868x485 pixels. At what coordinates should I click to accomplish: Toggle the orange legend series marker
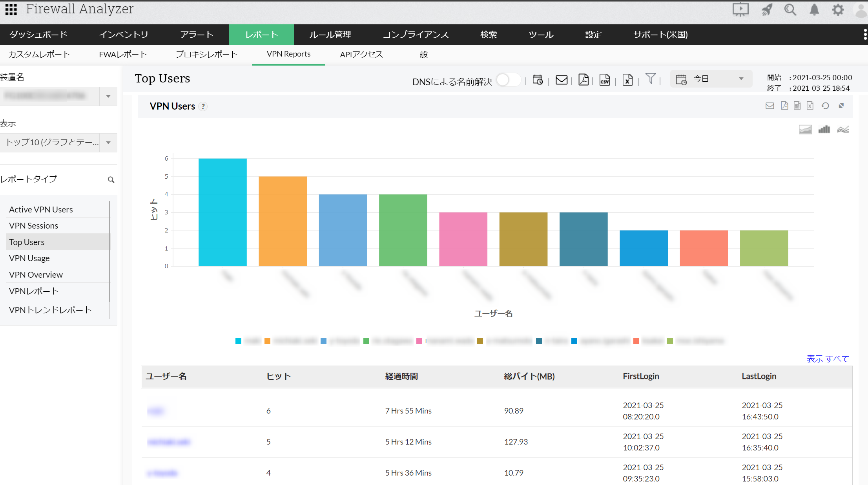coord(267,341)
